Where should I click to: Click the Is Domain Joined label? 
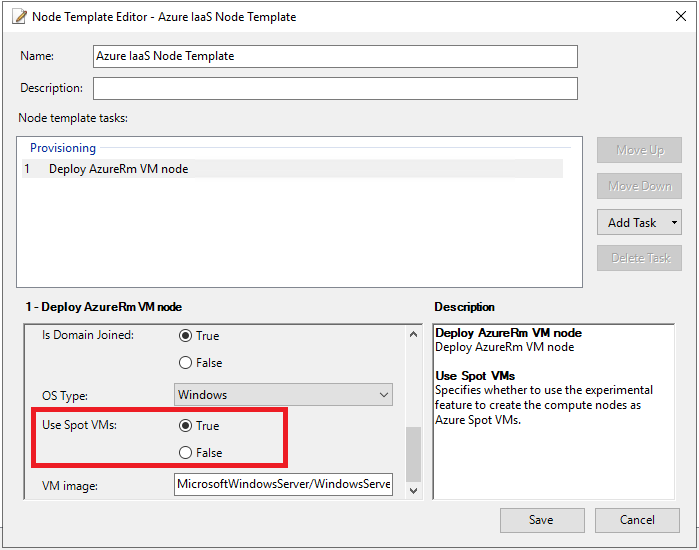click(x=88, y=335)
